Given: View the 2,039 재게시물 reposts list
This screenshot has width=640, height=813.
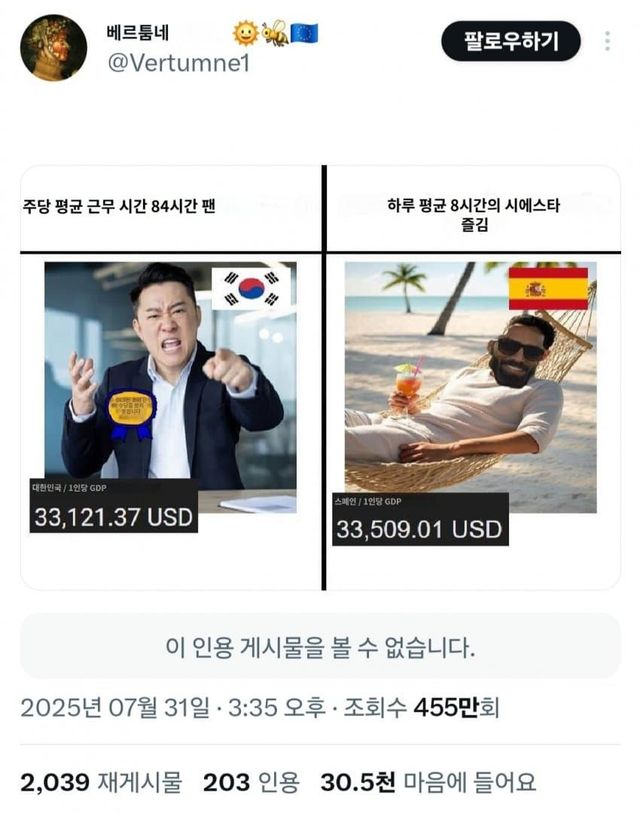Looking at the screenshot, I should click(101, 782).
